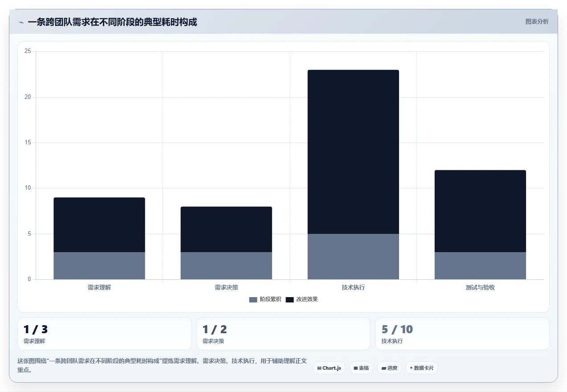This screenshot has width=567, height=392.
Task: Click the y-axis value 25
Action: 28,51
